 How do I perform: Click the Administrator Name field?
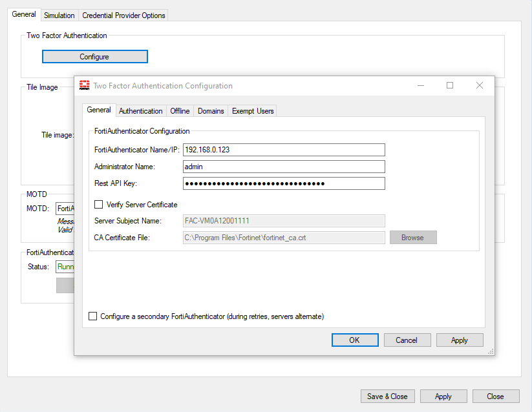[284, 167]
